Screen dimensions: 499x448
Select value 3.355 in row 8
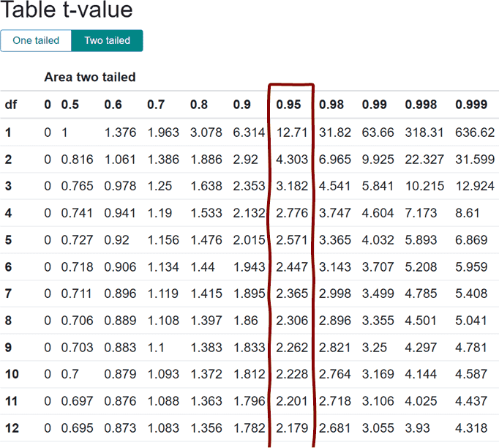point(378,321)
